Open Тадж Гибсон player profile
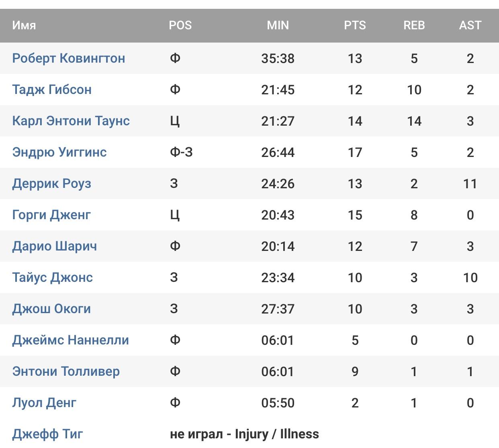Screen dimensions: 499x448 (x=52, y=90)
